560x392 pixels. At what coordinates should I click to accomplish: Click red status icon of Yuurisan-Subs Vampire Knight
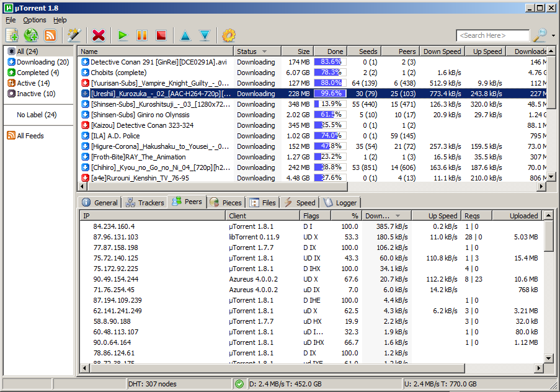(85, 83)
